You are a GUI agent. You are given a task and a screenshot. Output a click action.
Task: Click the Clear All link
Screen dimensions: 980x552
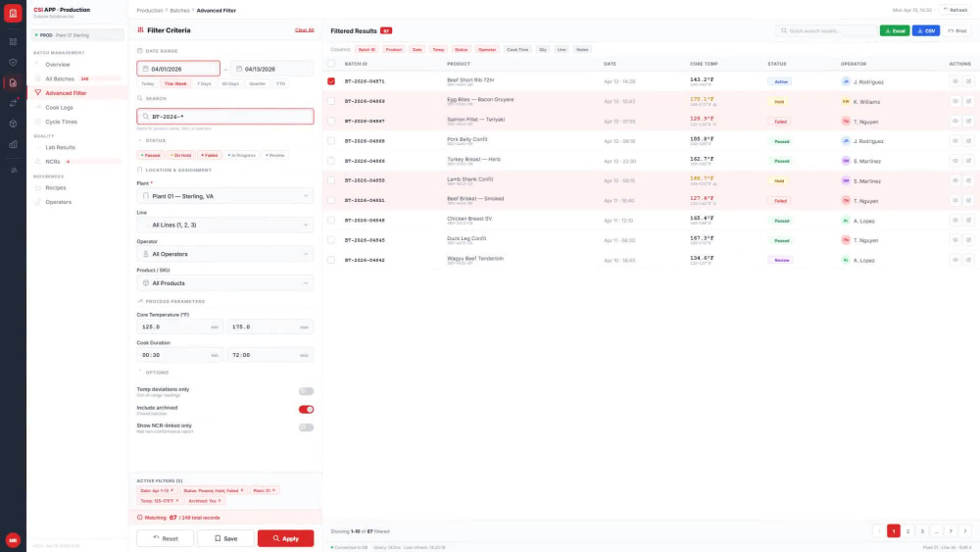tap(305, 30)
